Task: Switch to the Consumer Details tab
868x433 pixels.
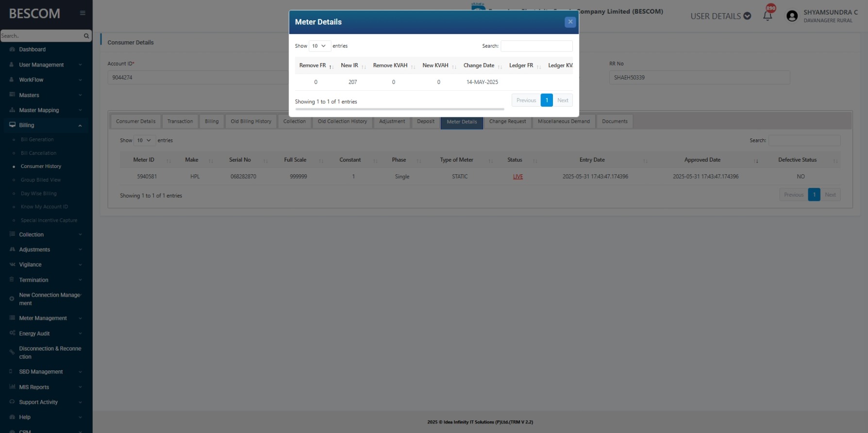Action: tap(136, 121)
